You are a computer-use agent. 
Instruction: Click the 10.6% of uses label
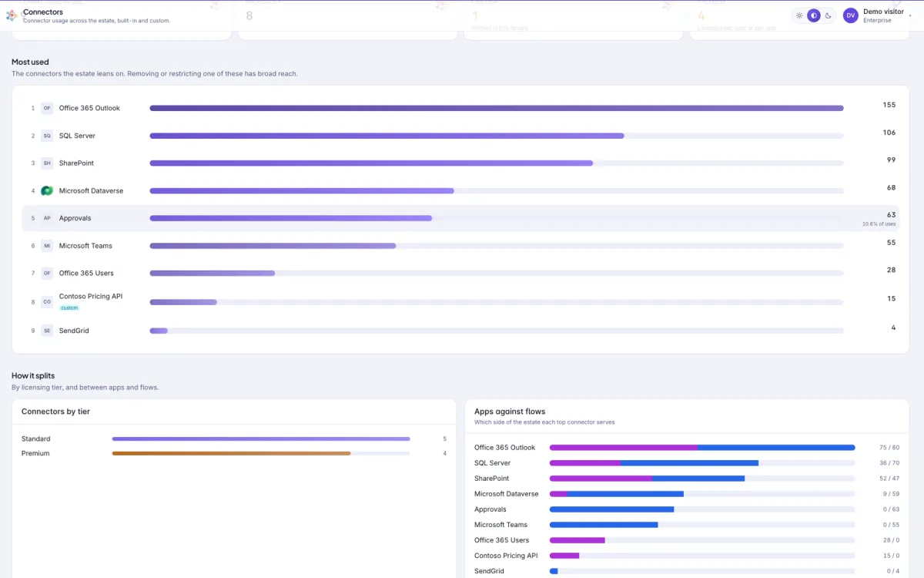(x=879, y=224)
